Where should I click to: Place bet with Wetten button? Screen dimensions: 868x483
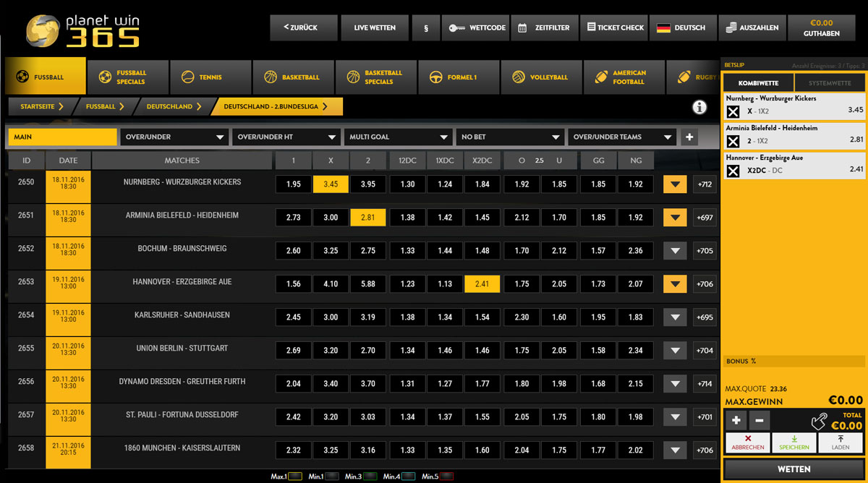coord(794,469)
